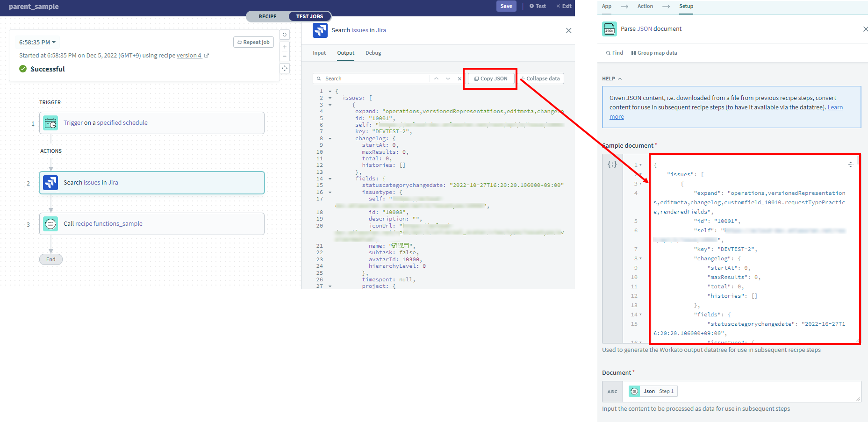The width and height of the screenshot is (868, 422).
Task: Click the parent_sample recipe title
Action: [x=34, y=7]
